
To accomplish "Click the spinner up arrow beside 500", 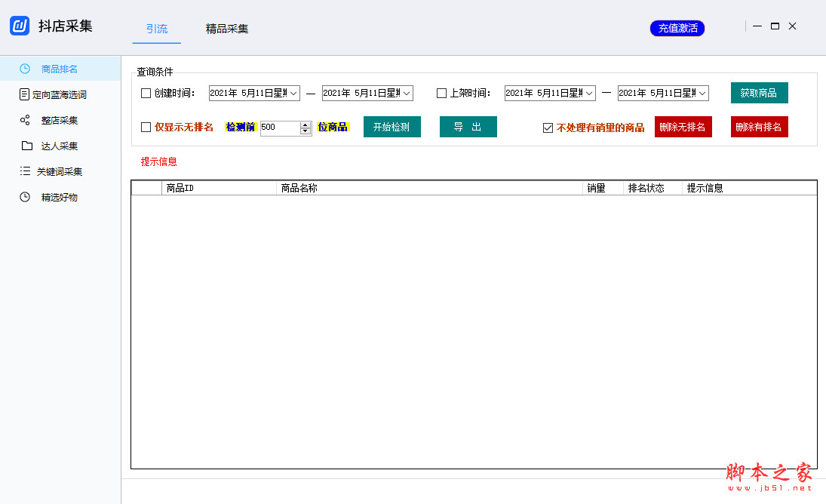I will (304, 123).
